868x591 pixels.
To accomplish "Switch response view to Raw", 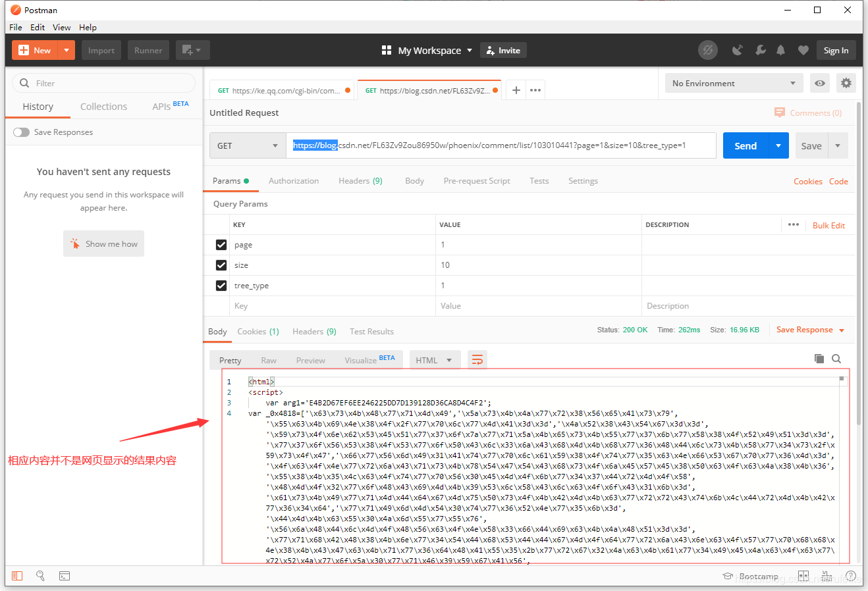I will [x=269, y=360].
